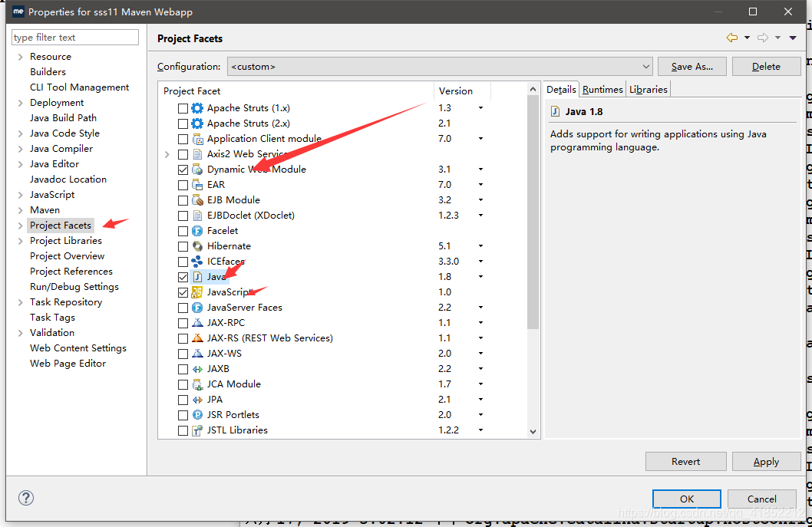This screenshot has height=527, width=812.
Task: Click the Delete configuration button
Action: point(766,66)
